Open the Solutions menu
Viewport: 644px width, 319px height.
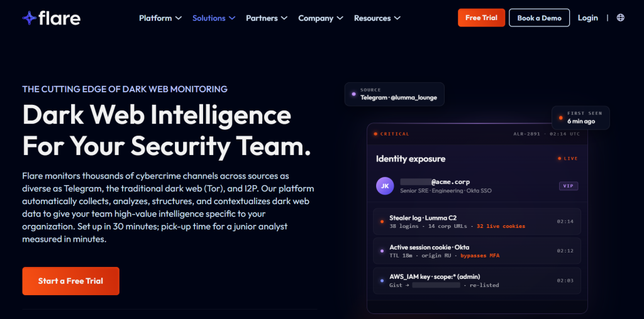tap(214, 18)
